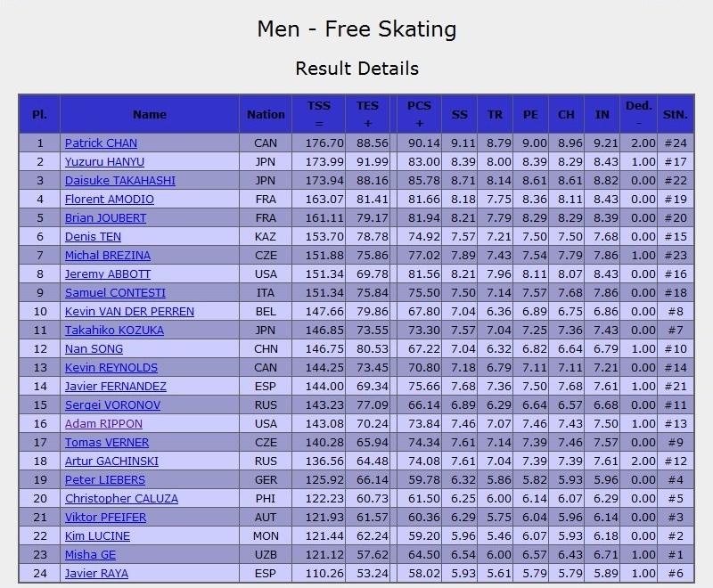Open Misha GE's link
This screenshot has height=588, width=713.
click(90, 555)
